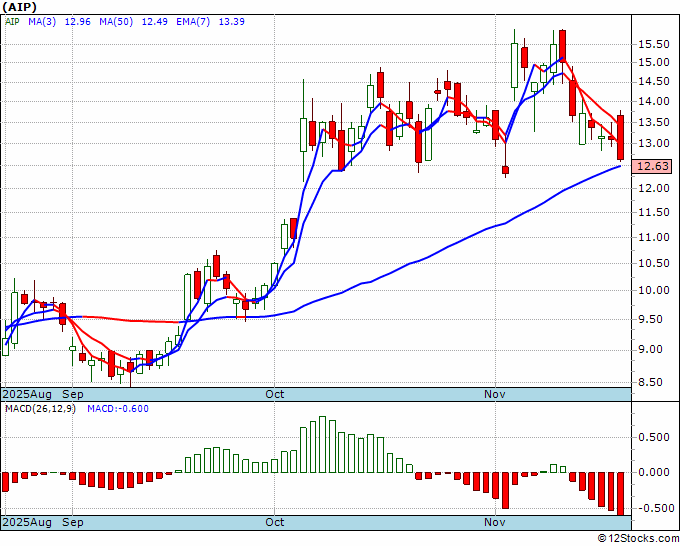Viewport: 680px width, 546px height.
Task: Click the Oct label under MACD panel
Action: coord(275,522)
